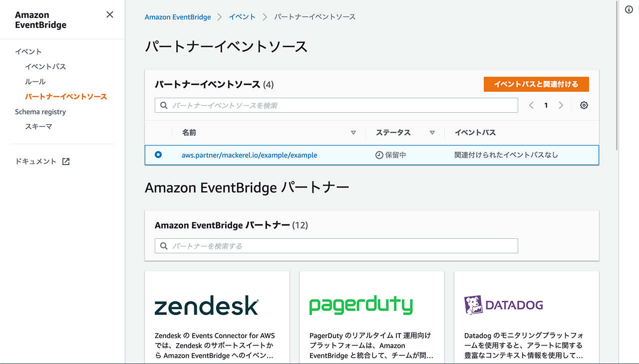This screenshot has height=364, width=639.
Task: Sort the table by ステータス column arrow
Action: (432, 133)
